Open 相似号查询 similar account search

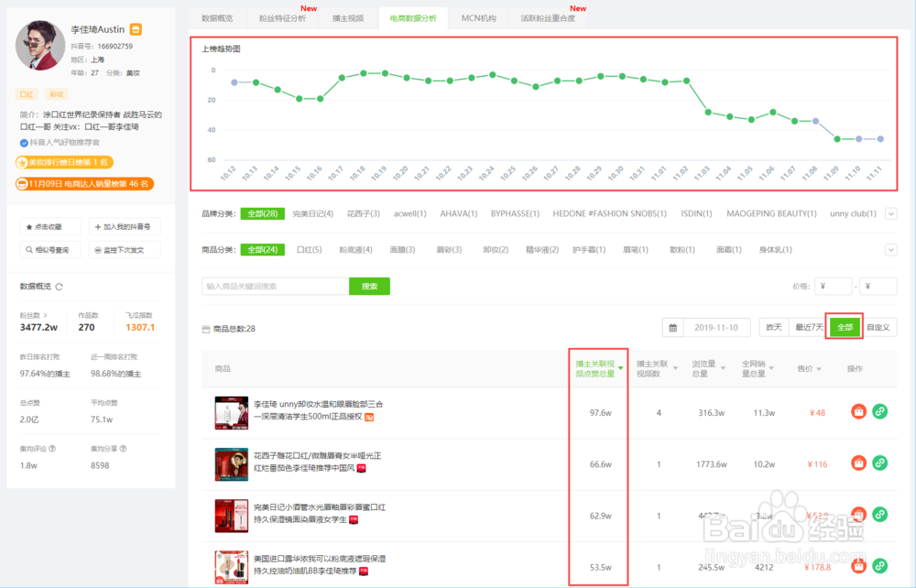pos(50,250)
